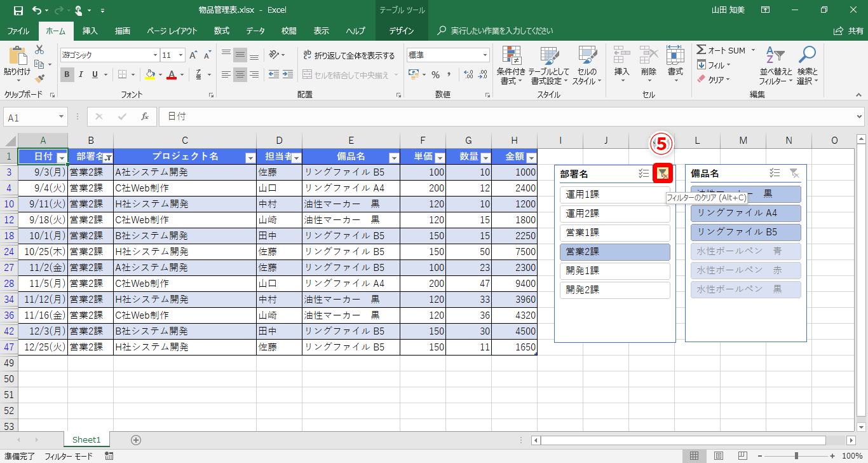Toggle italic formatting

pos(81,74)
